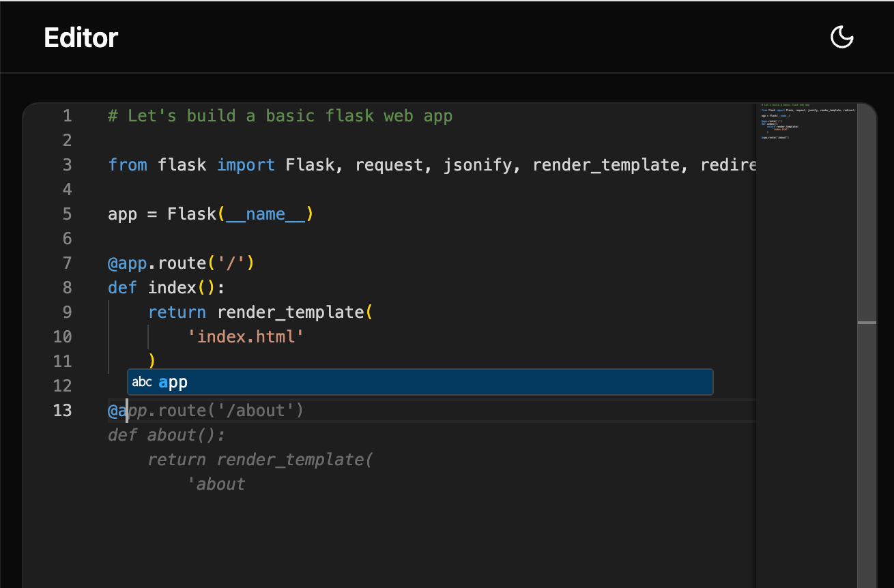Select line 5 via its line number
The image size is (894, 588).
point(67,214)
